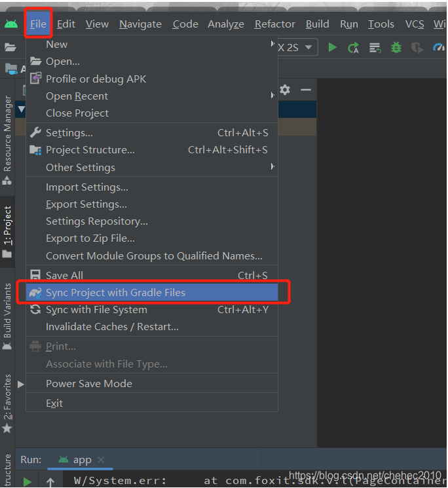Screen dimensions: 448x488
Task: Click Apply Code Changes toolbar icon
Action: [x=375, y=48]
